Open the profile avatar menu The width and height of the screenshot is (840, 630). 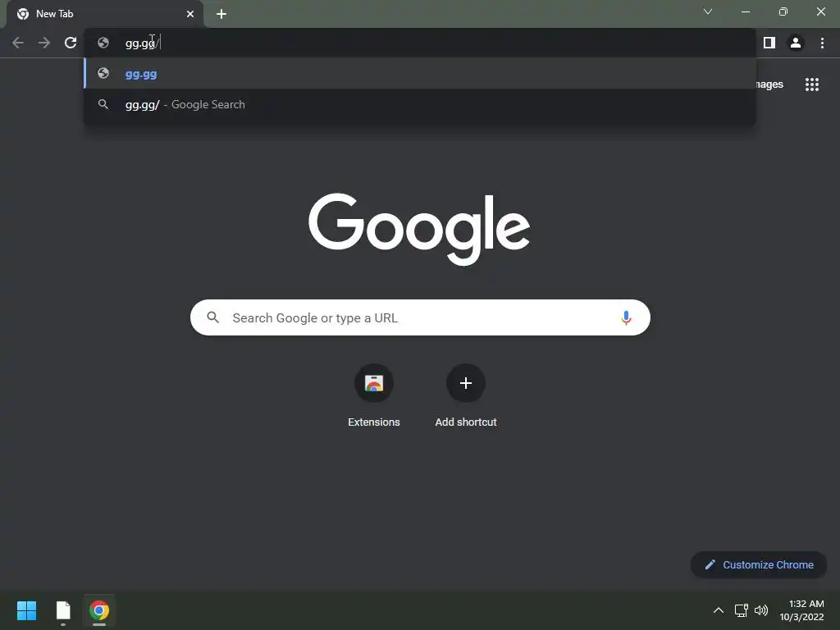point(796,43)
